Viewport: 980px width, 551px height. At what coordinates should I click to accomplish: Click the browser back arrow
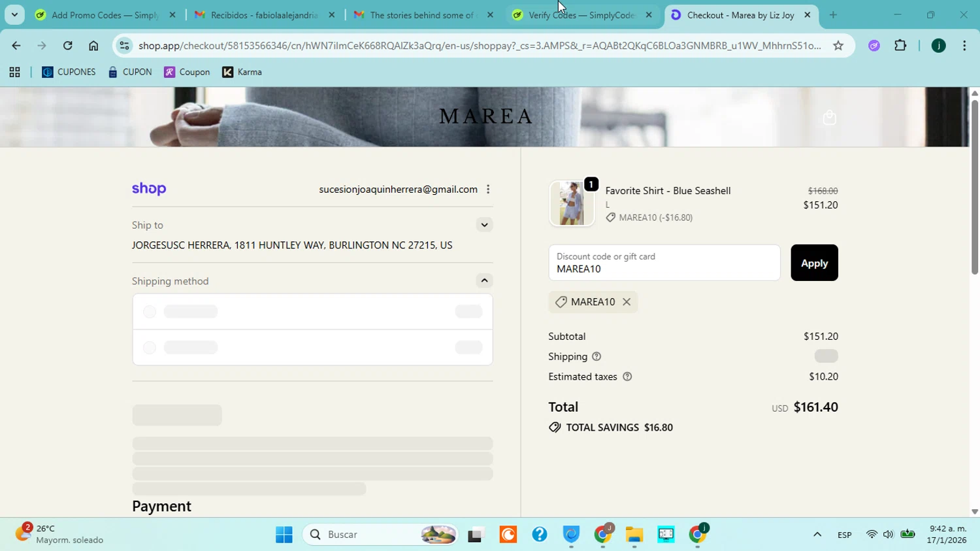click(16, 46)
